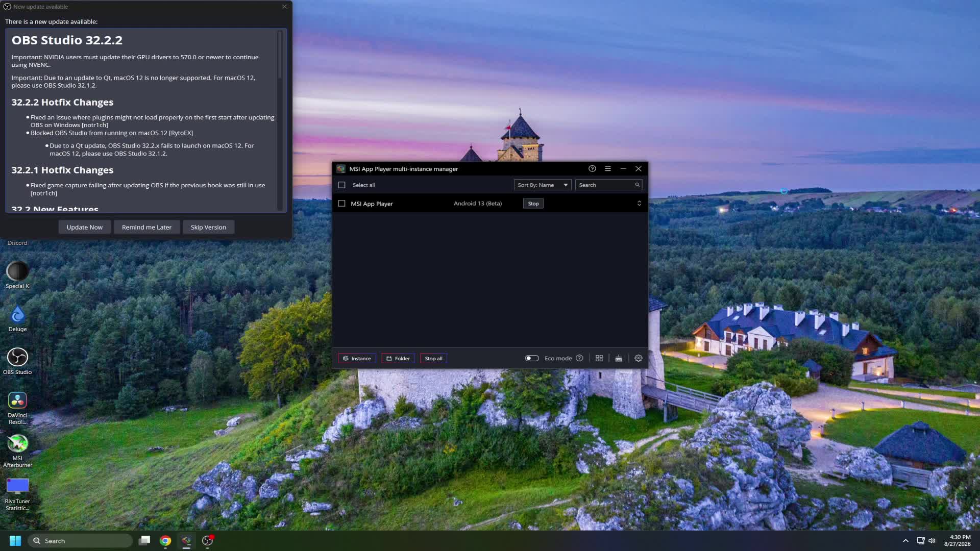The height and width of the screenshot is (551, 980).
Task: Click the OBS logo in update dialog title
Action: (7, 7)
